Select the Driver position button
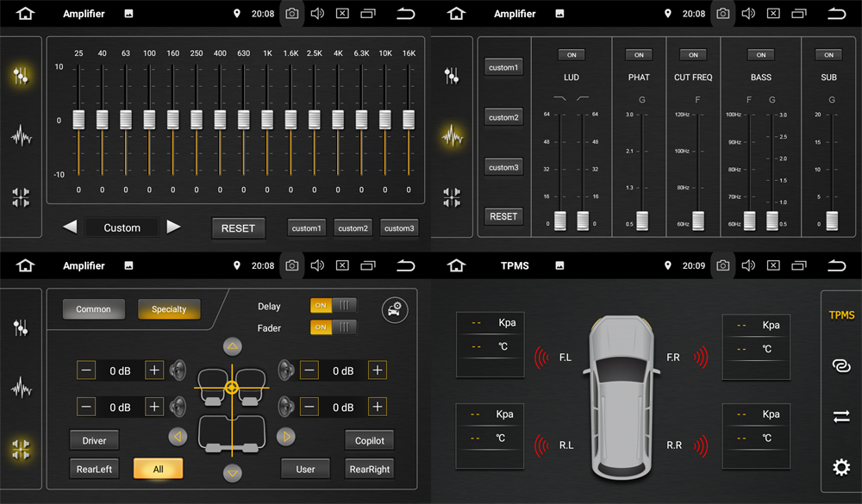862x504 pixels. pos(94,440)
